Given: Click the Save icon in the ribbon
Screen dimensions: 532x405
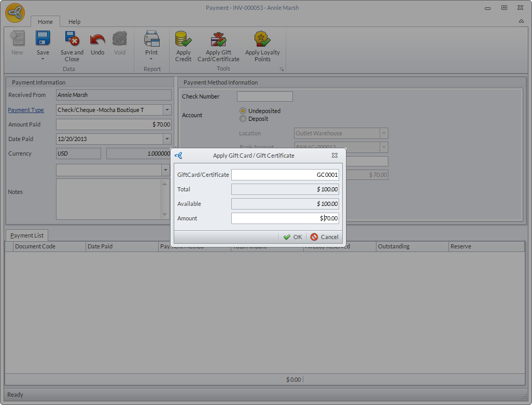Looking at the screenshot, I should click(x=43, y=39).
